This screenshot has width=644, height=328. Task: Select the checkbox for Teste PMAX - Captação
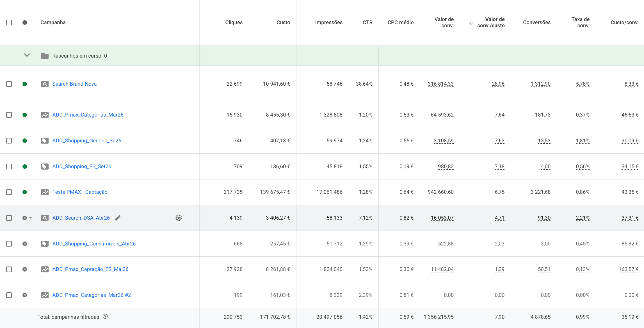coord(9,192)
